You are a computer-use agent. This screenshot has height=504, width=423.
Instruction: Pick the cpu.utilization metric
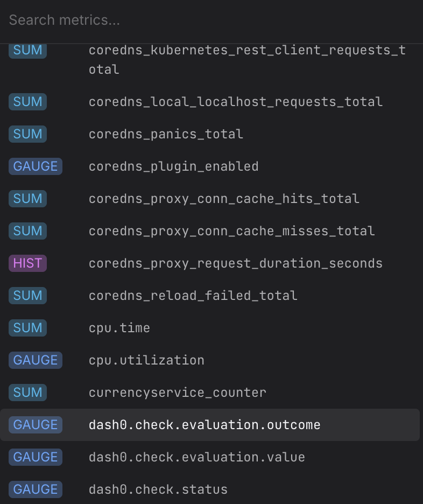click(146, 360)
